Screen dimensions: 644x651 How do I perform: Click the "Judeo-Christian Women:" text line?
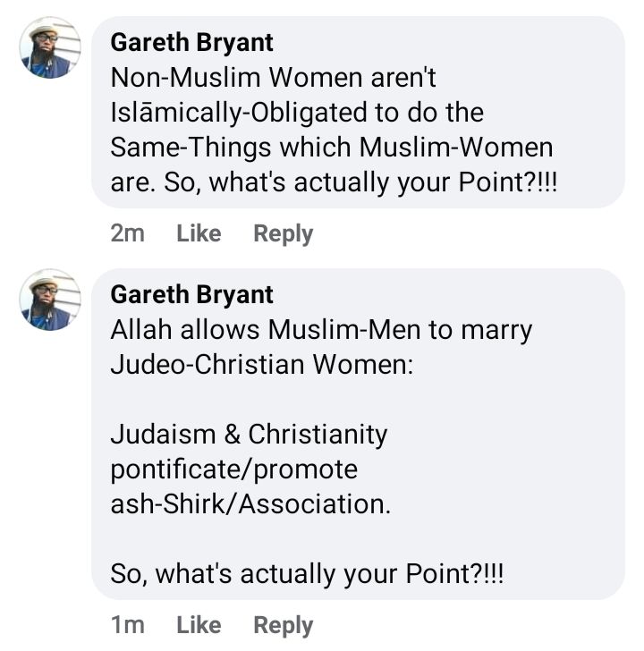coord(261,365)
